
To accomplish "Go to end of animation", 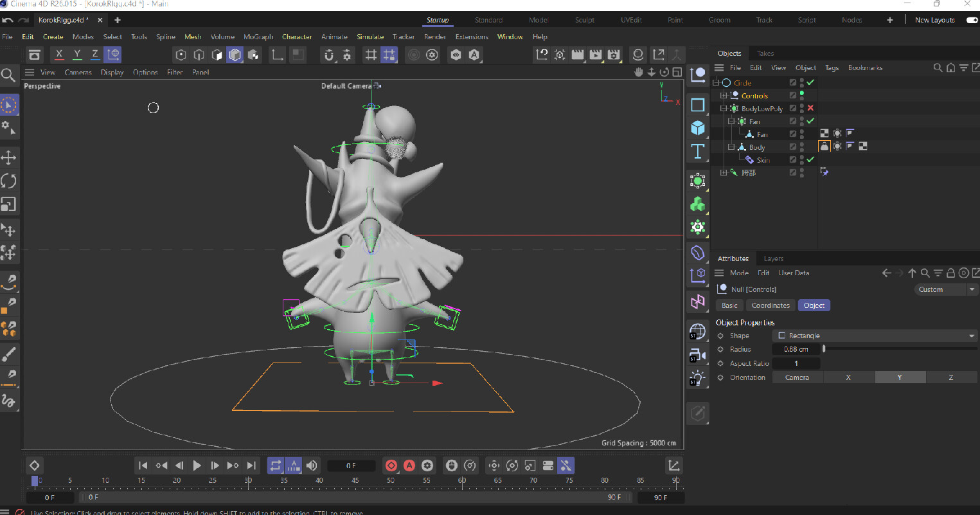I will pyautogui.click(x=251, y=465).
